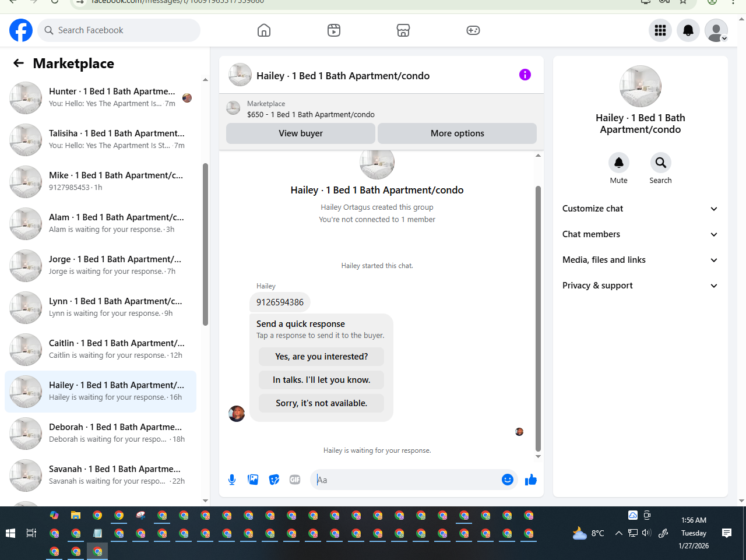Viewport: 746px width, 560px height.
Task: Choose a sticker icon
Action: 274,480
